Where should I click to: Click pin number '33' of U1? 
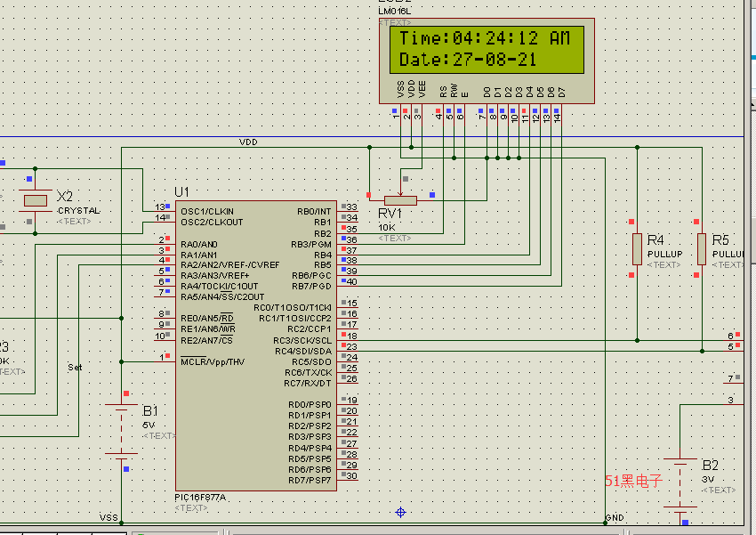352,207
